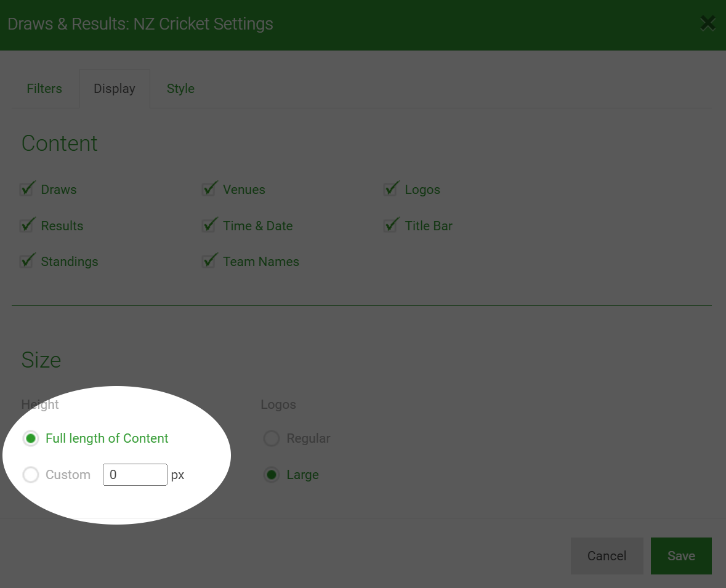Select Large logo size
Image resolution: width=726 pixels, height=588 pixels.
[x=272, y=475]
